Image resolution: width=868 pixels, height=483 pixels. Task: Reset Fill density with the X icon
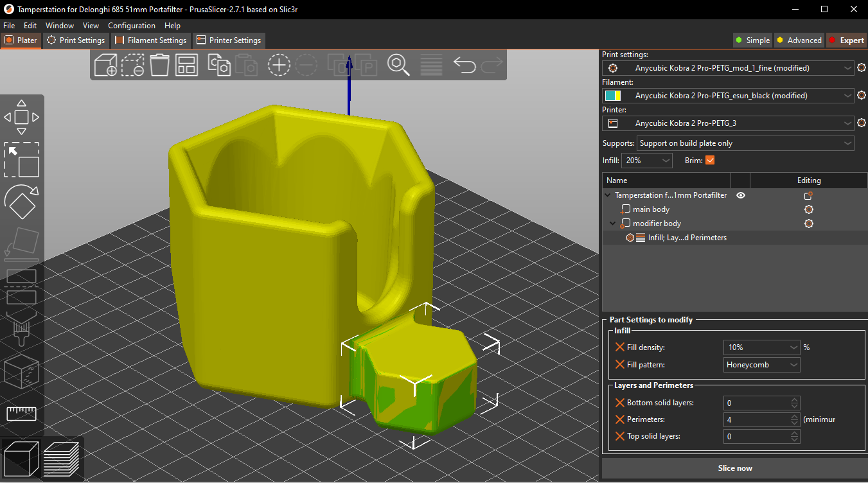619,347
